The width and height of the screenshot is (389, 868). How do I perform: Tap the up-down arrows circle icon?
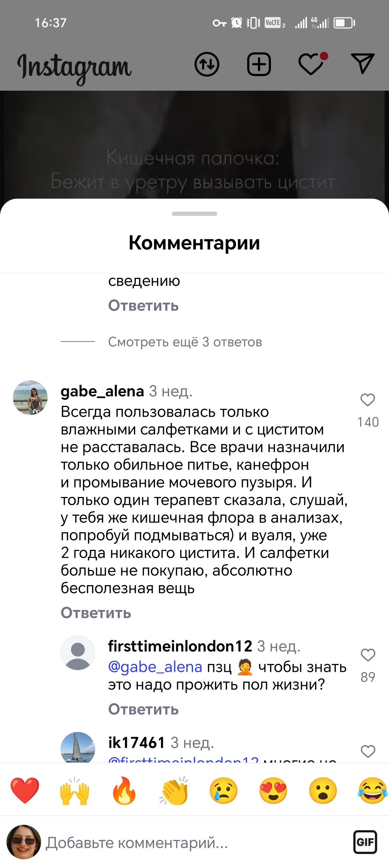coord(207,64)
